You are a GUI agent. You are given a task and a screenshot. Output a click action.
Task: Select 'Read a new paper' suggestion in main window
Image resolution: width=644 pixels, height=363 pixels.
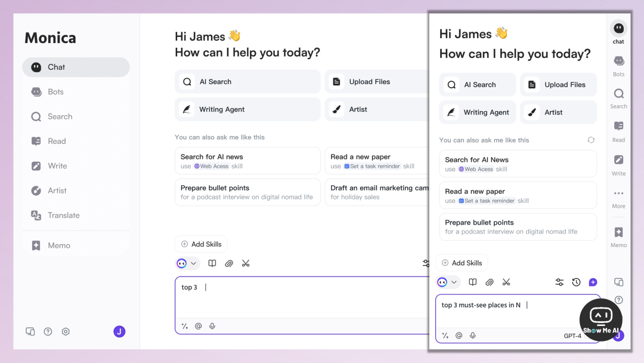point(377,161)
